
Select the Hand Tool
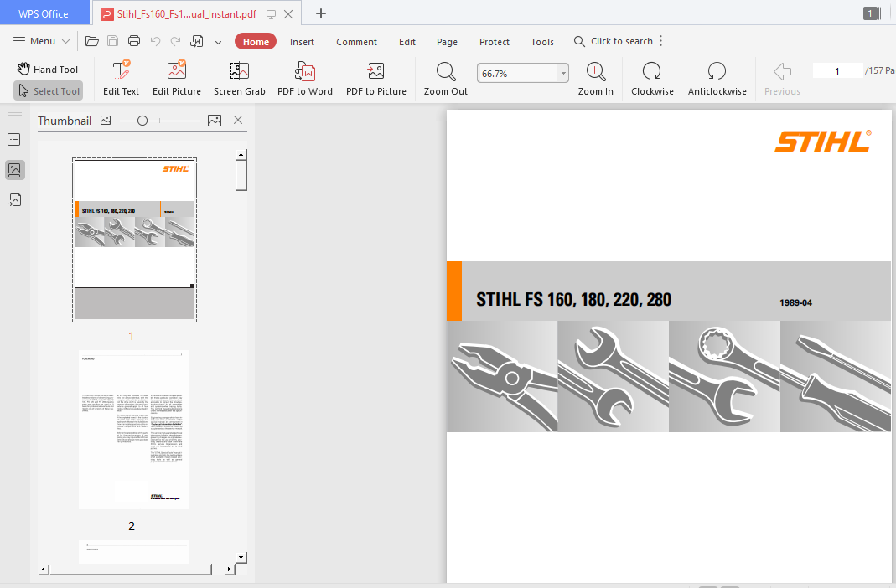click(48, 69)
